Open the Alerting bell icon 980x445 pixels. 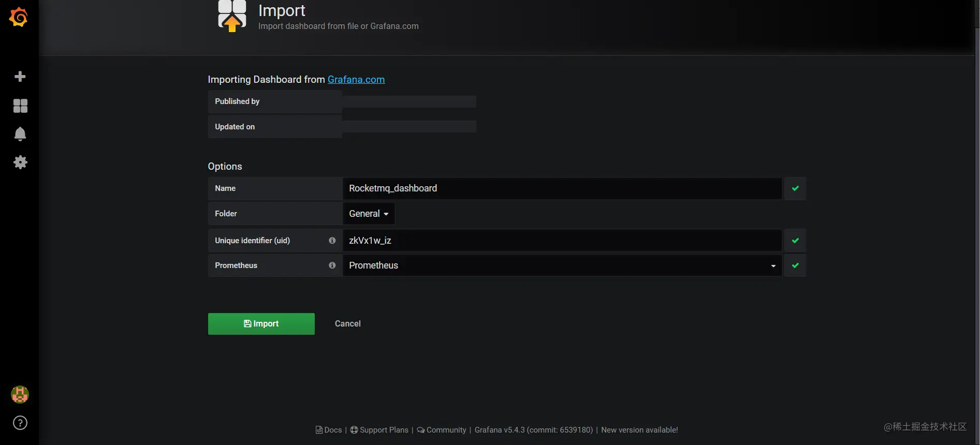[x=20, y=134]
